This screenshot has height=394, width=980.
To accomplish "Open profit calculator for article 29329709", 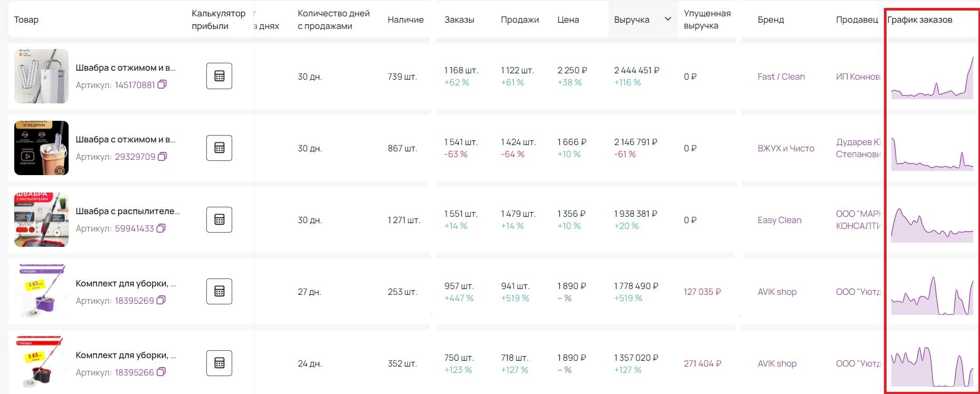I will pos(219,148).
